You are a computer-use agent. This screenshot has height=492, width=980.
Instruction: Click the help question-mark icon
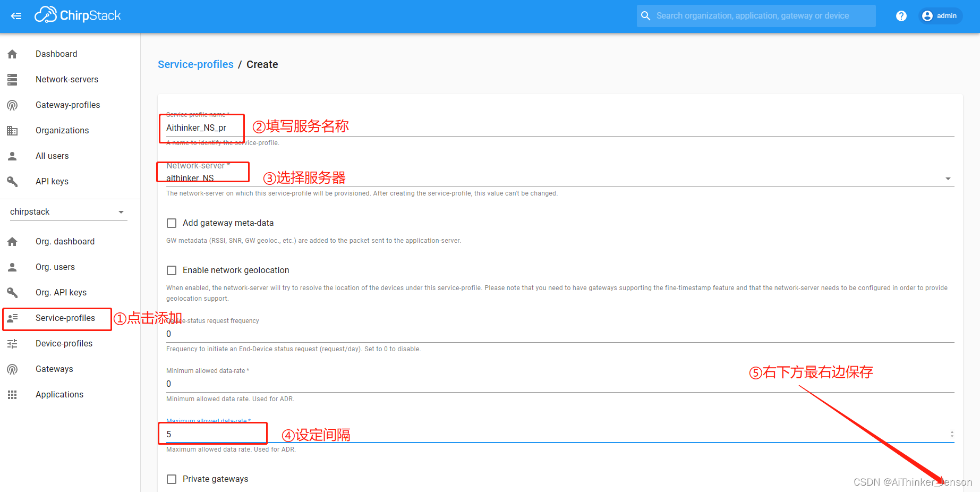pos(901,16)
